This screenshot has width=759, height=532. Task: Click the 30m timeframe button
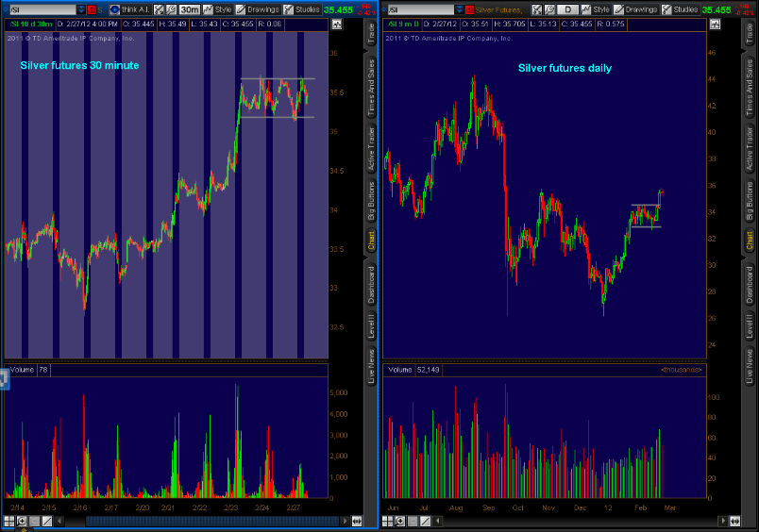point(190,9)
